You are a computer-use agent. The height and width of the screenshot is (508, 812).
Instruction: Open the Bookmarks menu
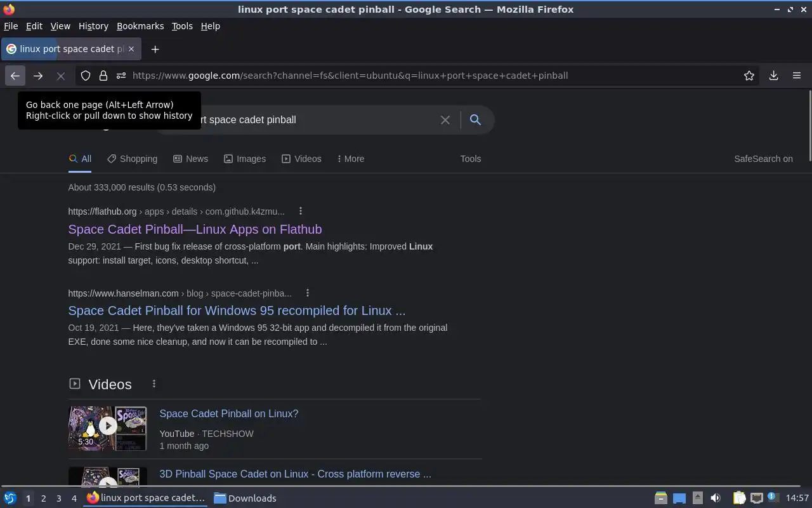[x=140, y=26]
